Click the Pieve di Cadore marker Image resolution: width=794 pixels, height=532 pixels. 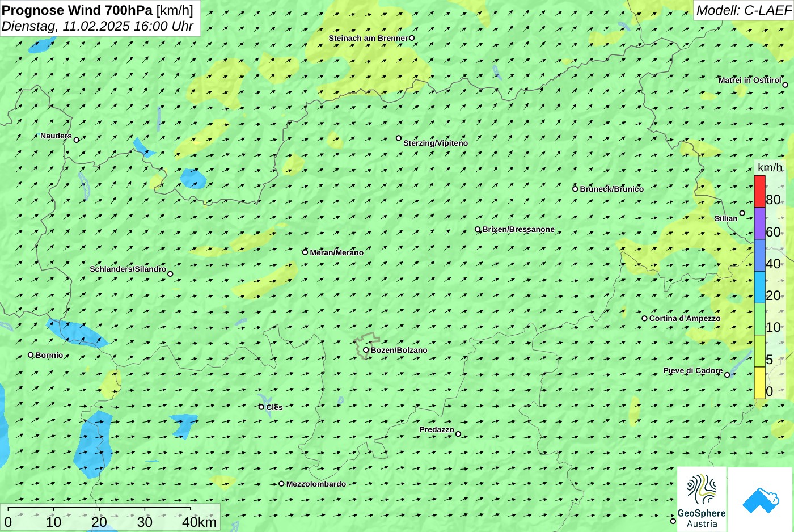[728, 374]
